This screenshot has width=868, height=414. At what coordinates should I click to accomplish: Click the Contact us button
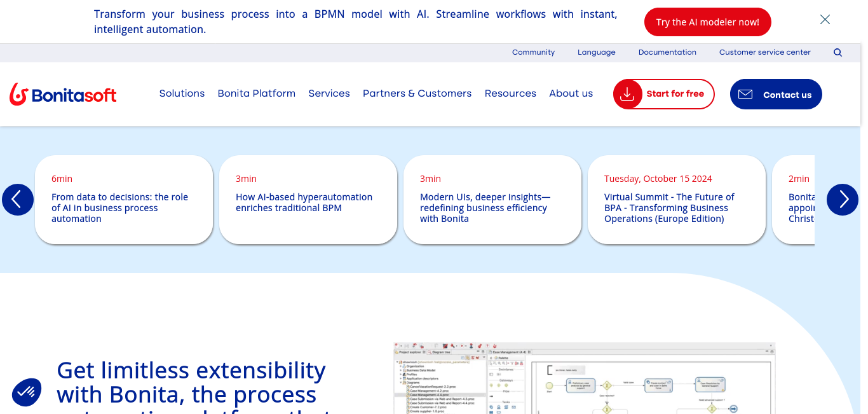(x=776, y=94)
